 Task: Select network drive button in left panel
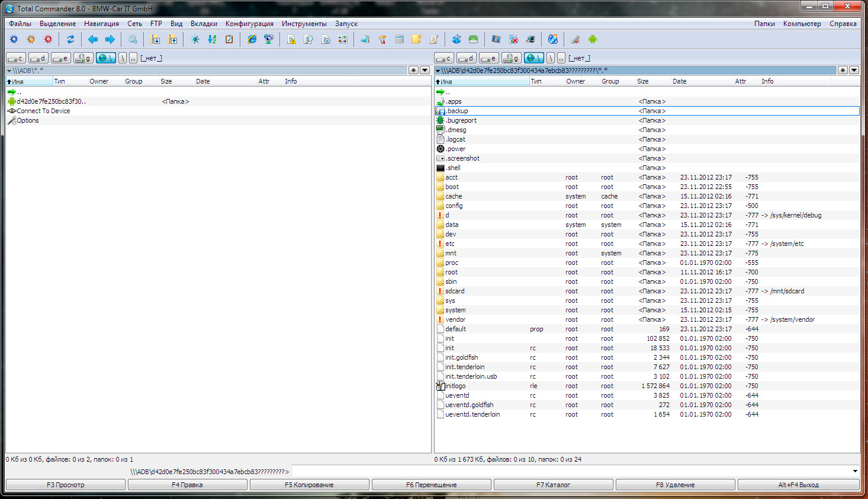pyautogui.click(x=106, y=58)
